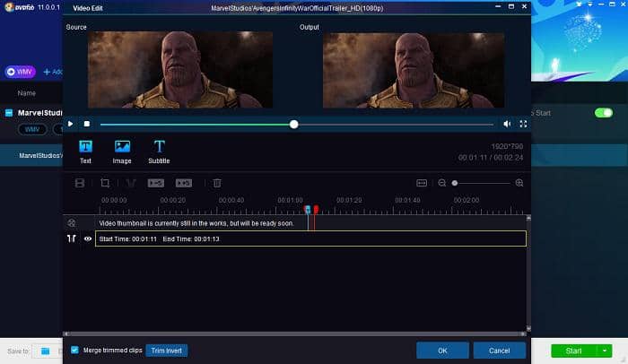This screenshot has height=364, width=628.
Task: Adjust the timeline zoom slider handle
Action: pos(455,183)
